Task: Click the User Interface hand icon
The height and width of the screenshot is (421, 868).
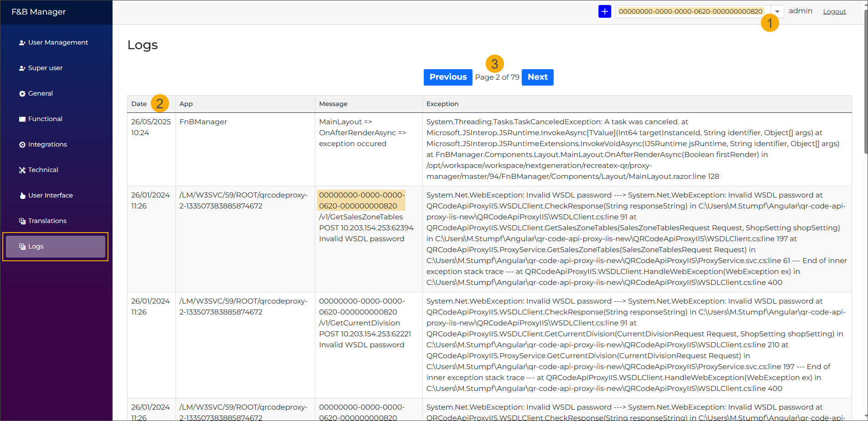Action: [x=22, y=196]
